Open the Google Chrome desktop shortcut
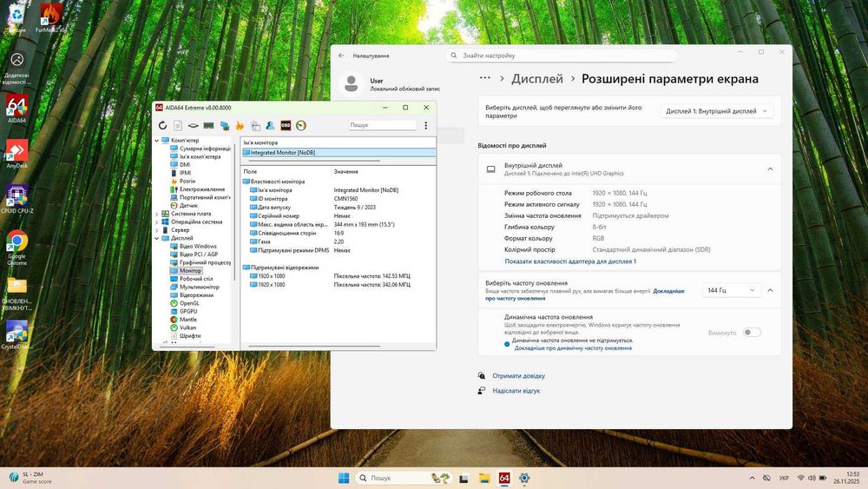 (16, 248)
